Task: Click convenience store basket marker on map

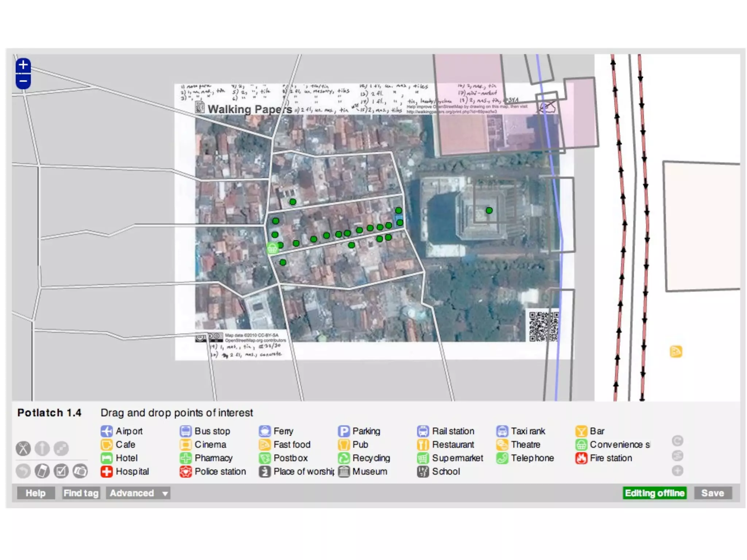Action: pyautogui.click(x=272, y=249)
